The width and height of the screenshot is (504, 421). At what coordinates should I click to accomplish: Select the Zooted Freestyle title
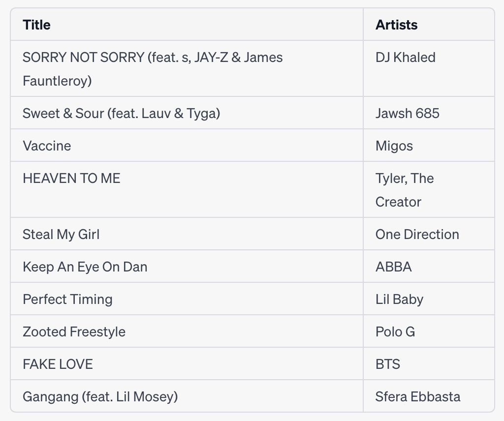pos(74,331)
